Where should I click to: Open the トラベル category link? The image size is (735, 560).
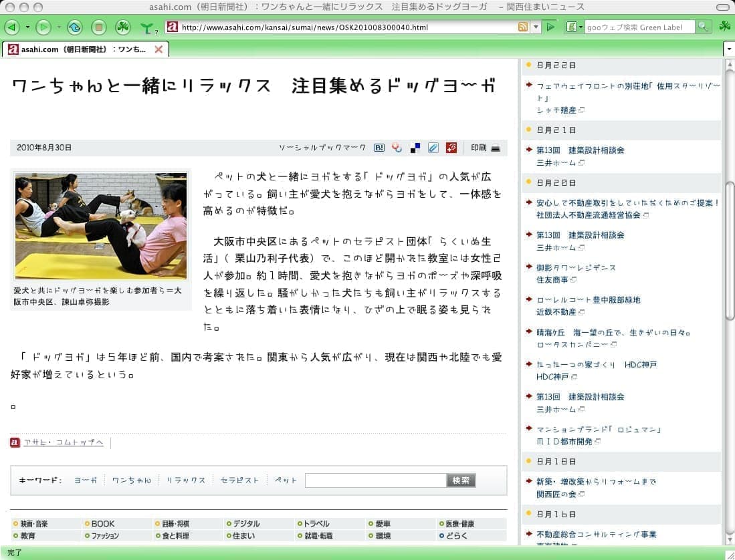pos(316,524)
